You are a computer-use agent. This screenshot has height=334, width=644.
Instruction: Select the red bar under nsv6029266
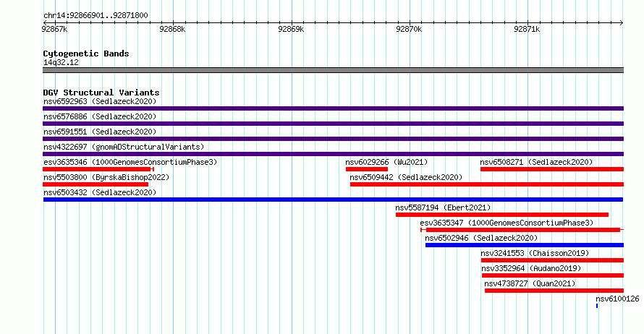pyautogui.click(x=367, y=169)
